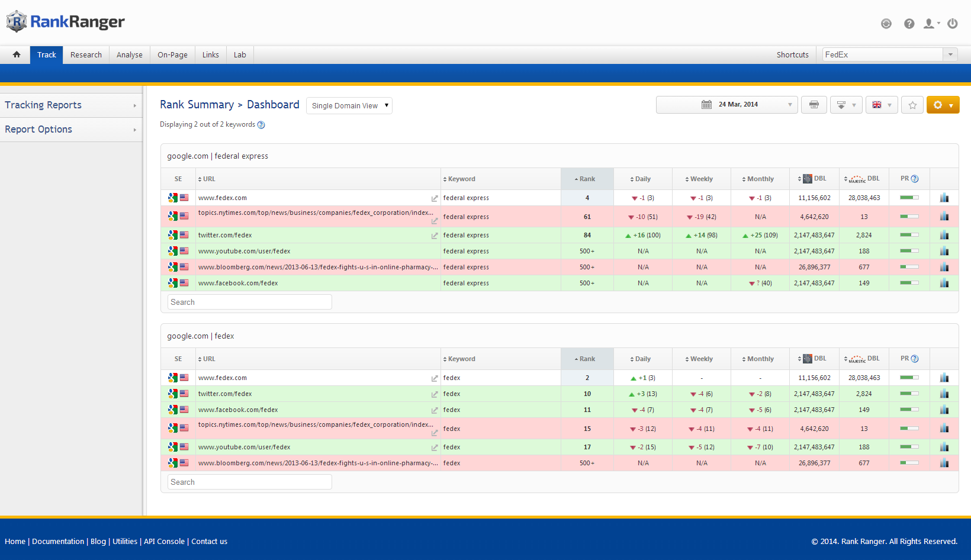This screenshot has width=971, height=560.
Task: Open the PR help icon in federal express table
Action: [x=915, y=179]
